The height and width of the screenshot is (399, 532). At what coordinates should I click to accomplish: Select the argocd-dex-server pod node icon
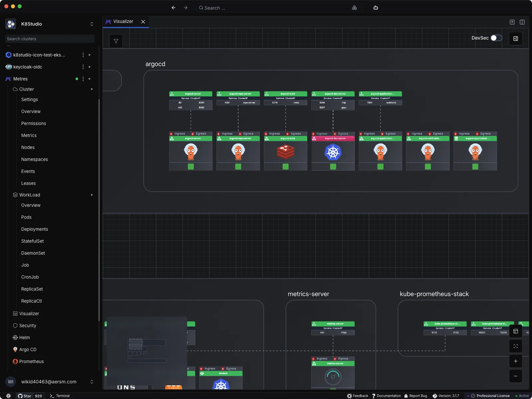pos(333,152)
